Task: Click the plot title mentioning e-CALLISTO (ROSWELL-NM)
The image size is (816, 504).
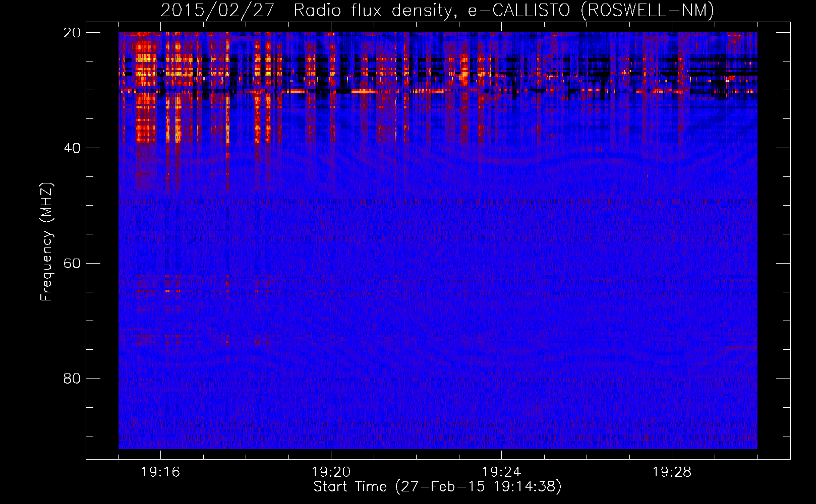Action: 437,10
